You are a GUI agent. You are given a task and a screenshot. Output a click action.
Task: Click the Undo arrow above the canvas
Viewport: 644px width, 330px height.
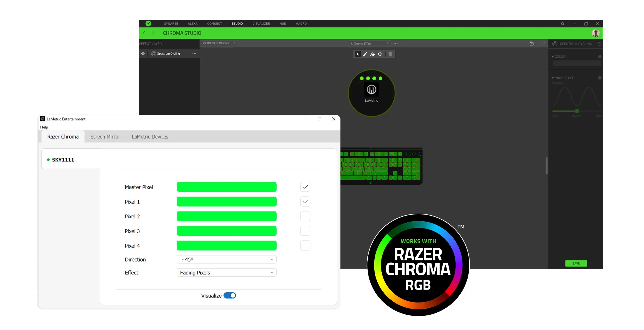point(531,43)
